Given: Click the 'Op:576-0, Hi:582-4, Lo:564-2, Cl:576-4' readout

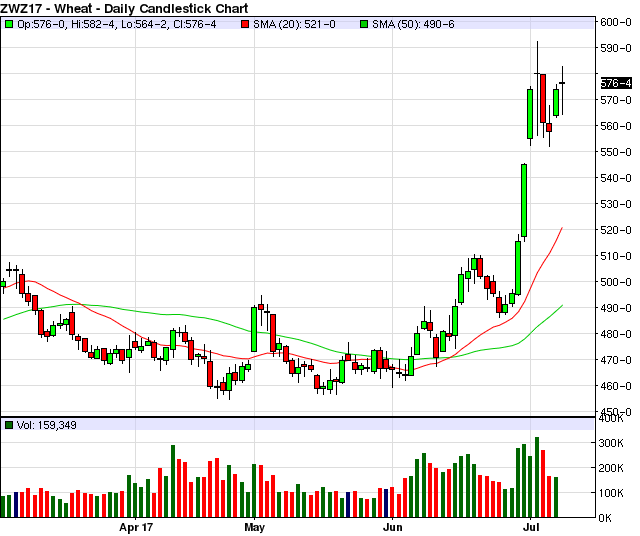Looking at the screenshot, I should (x=117, y=24).
